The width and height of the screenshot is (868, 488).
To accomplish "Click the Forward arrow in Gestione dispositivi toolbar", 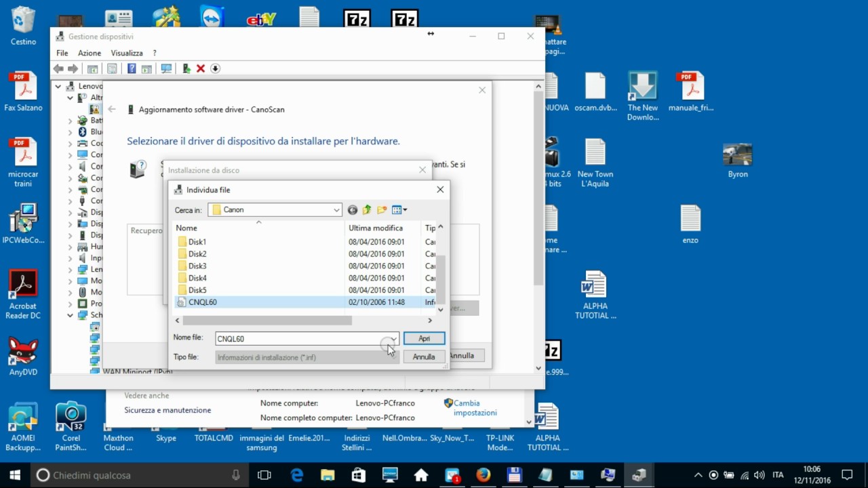I will coord(73,68).
